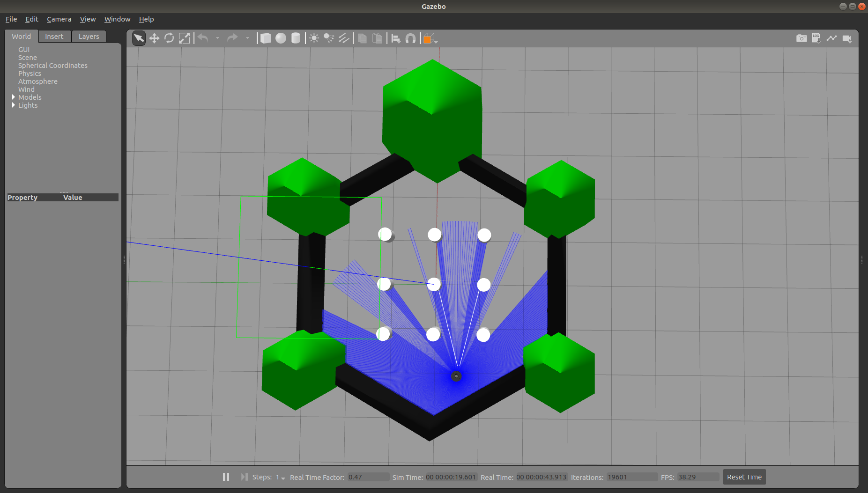Switch to the Insert tab

(54, 36)
